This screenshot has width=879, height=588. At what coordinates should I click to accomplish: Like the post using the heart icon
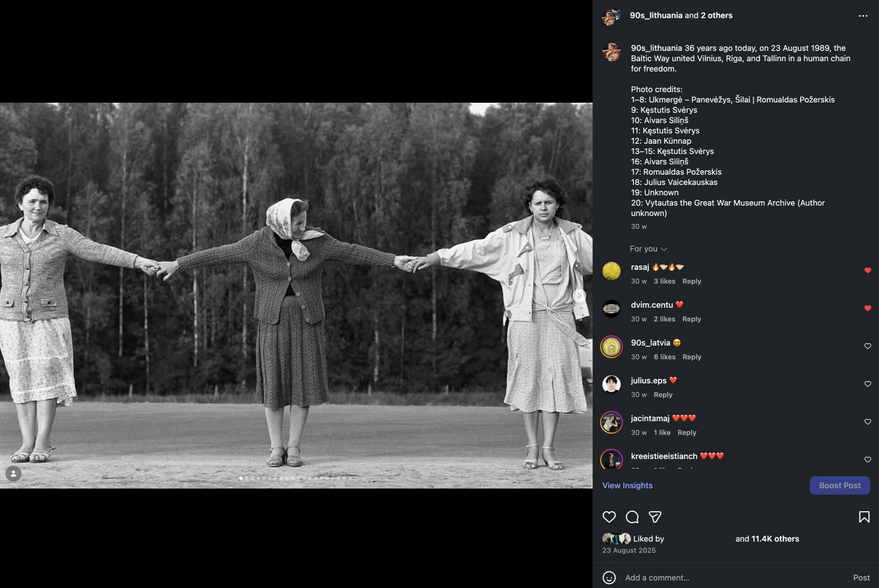[x=609, y=517]
